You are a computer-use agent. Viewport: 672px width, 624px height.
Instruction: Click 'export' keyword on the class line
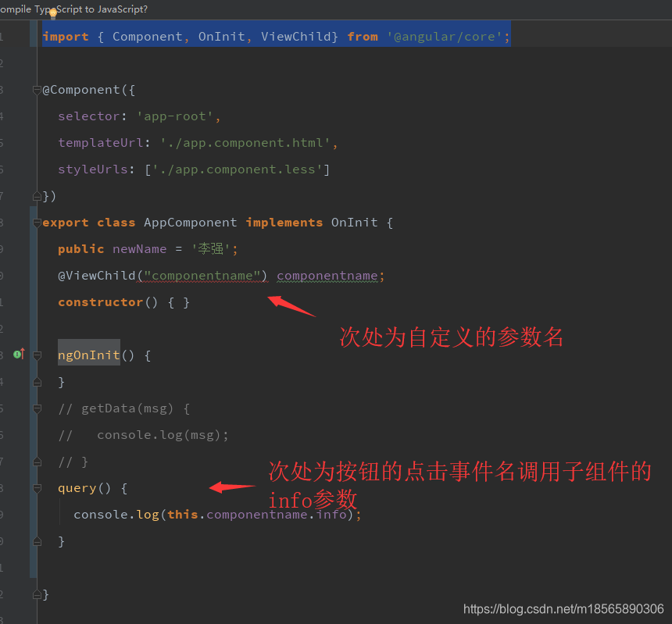pyautogui.click(x=66, y=223)
